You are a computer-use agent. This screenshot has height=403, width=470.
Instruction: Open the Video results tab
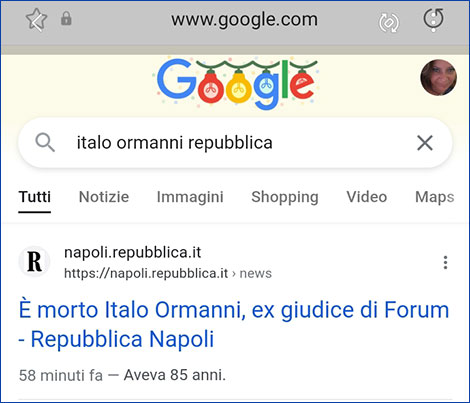367,197
